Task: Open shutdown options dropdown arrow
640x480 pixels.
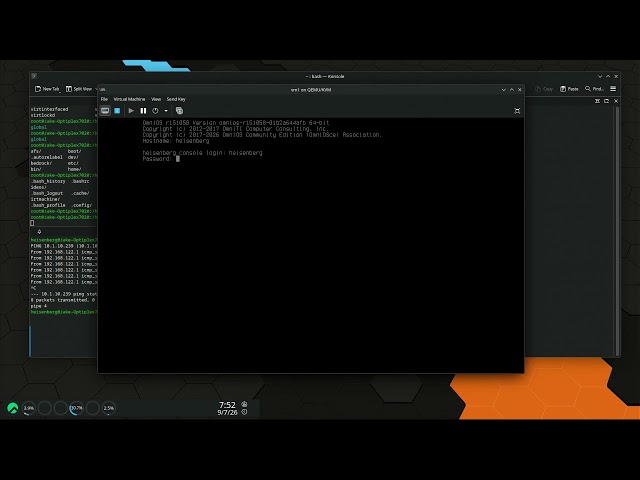Action: [166, 111]
